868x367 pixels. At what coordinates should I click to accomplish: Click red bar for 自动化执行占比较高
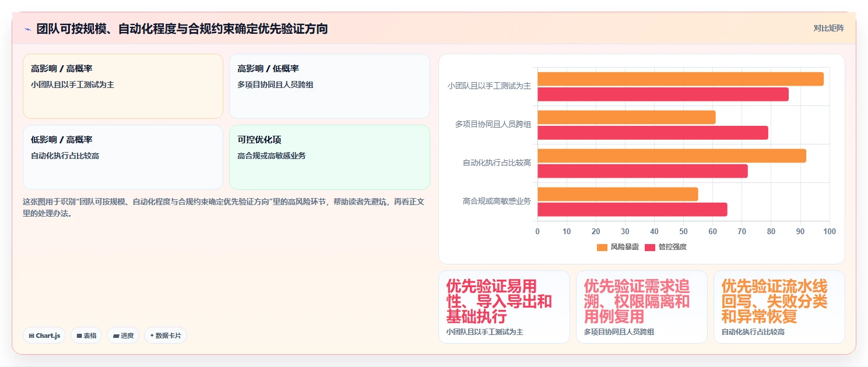[x=642, y=171]
